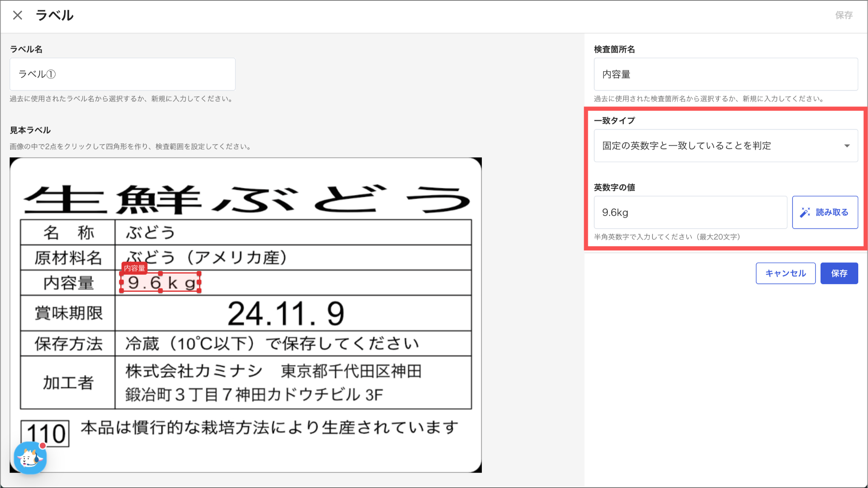The height and width of the screenshot is (488, 868).
Task: Click 株式会社カミナシ text in the sample label
Action: pyautogui.click(x=194, y=371)
